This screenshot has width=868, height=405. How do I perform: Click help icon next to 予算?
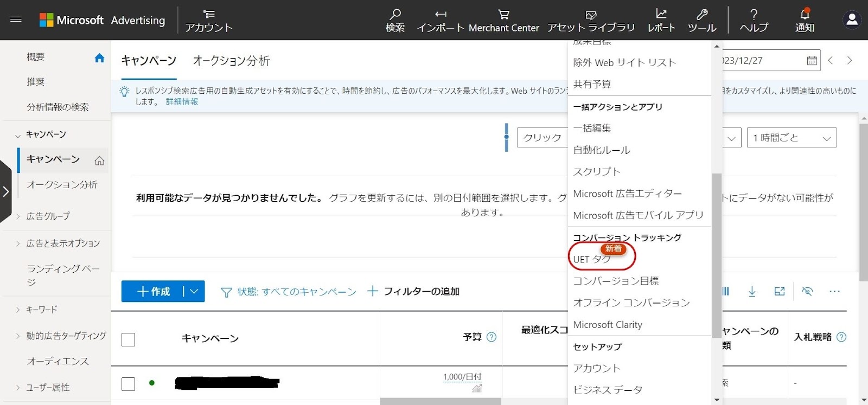click(492, 337)
